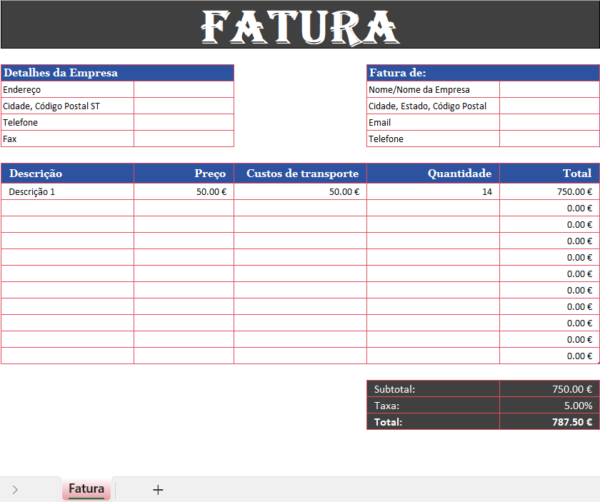Click the Fax label cell
The width and height of the screenshot is (600, 502).
point(68,139)
